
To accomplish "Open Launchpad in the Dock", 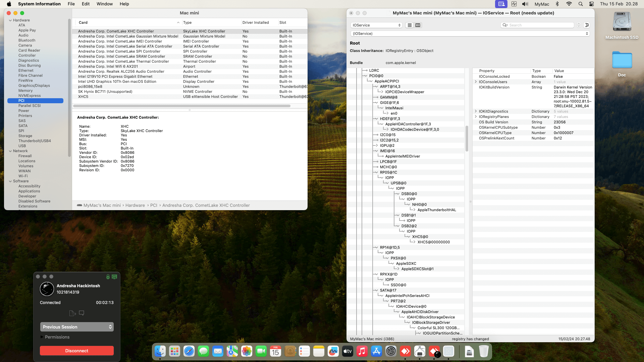I will (174, 351).
